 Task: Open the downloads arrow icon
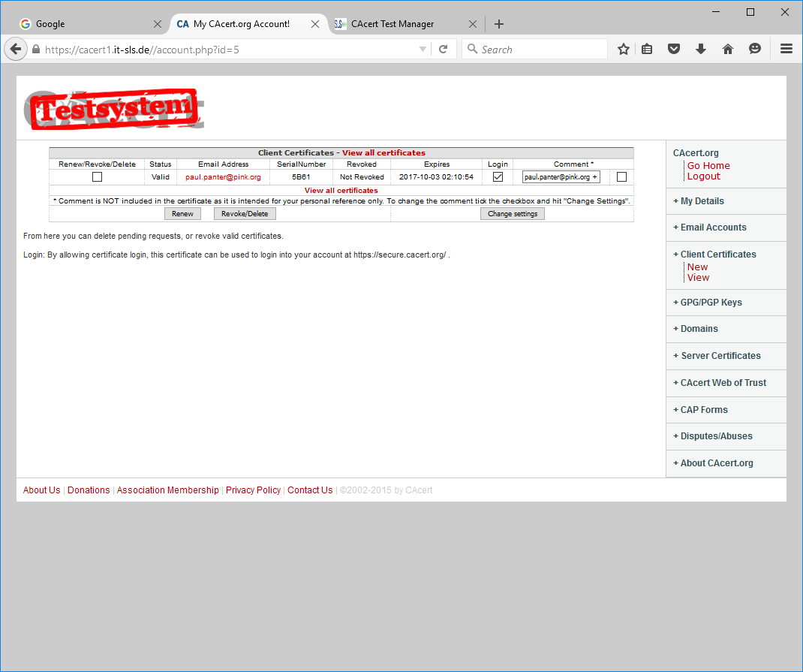click(x=701, y=49)
